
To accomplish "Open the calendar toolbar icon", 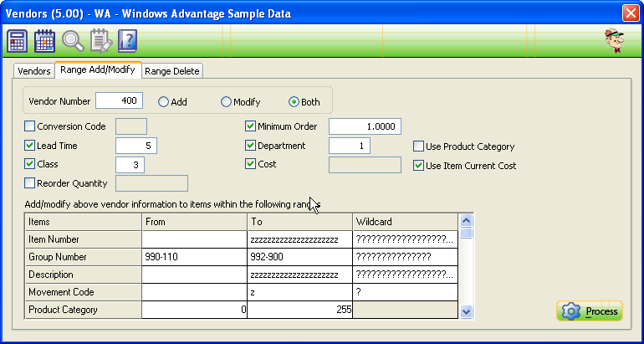I will (45, 41).
